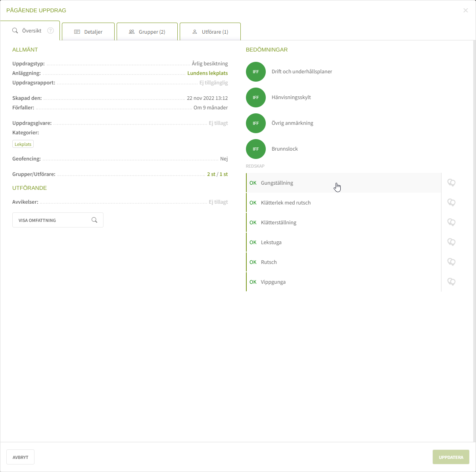Click IFF badge for Brunnslock

[x=256, y=149]
